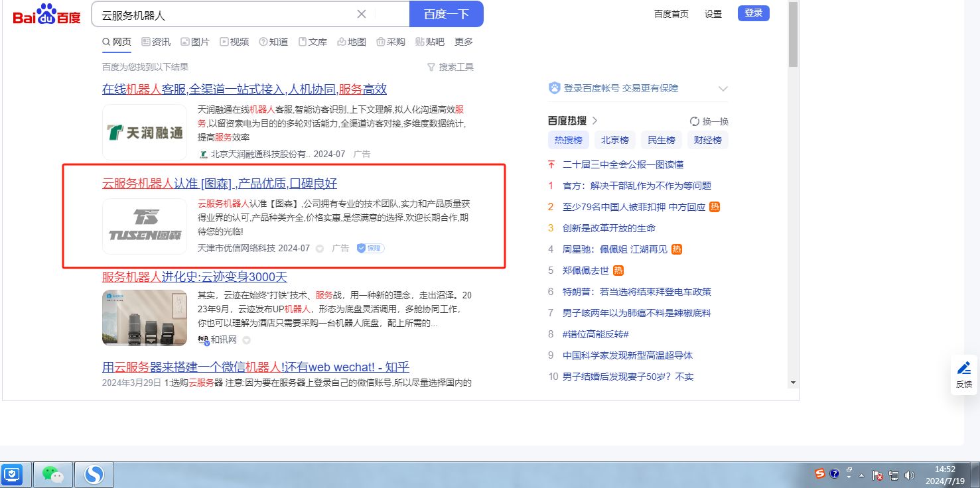Click the 搜索工具 filter option
This screenshot has height=488, width=980.
[451, 67]
